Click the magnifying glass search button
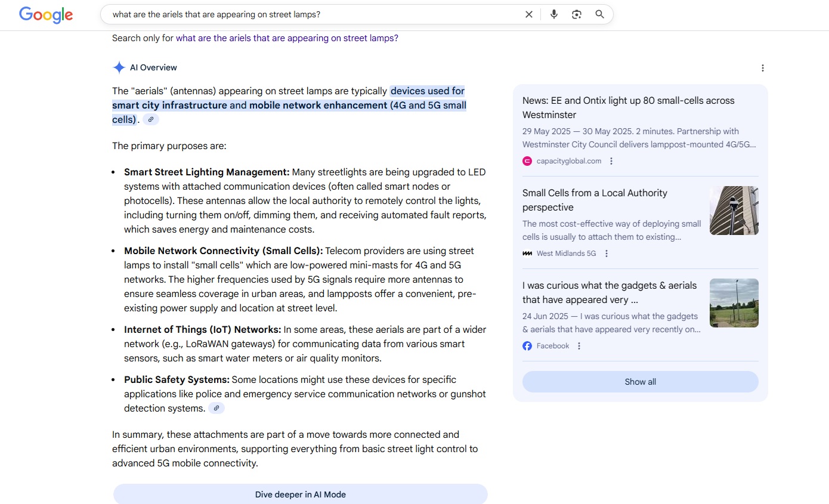This screenshot has width=829, height=504. 600,14
